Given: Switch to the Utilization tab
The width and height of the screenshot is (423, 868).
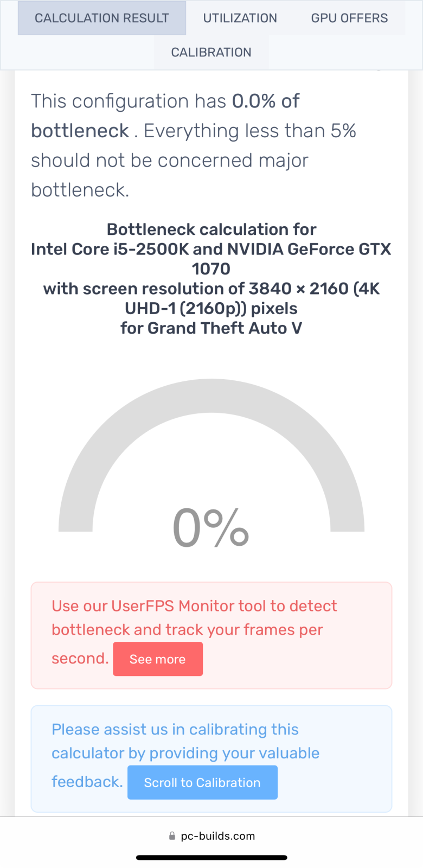Looking at the screenshot, I should tap(240, 18).
